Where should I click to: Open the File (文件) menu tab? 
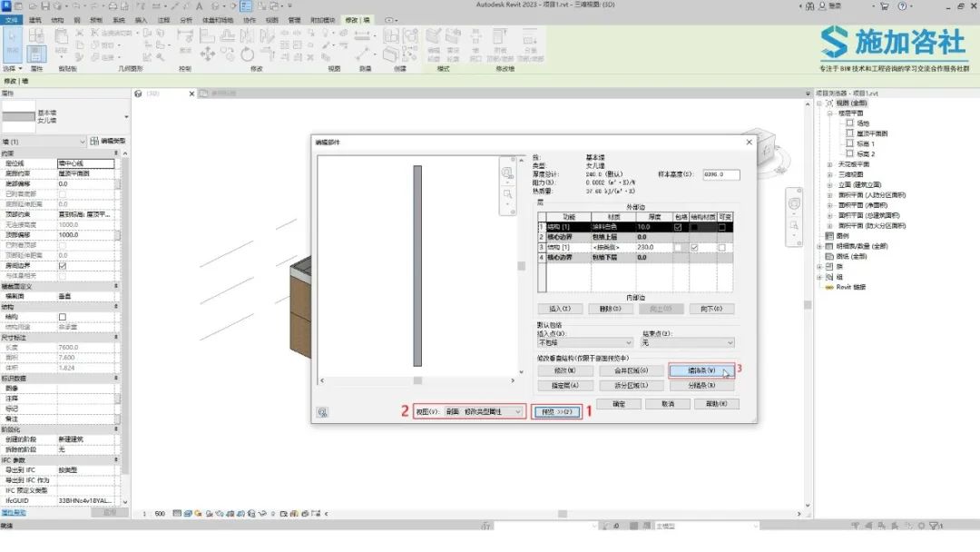11,20
